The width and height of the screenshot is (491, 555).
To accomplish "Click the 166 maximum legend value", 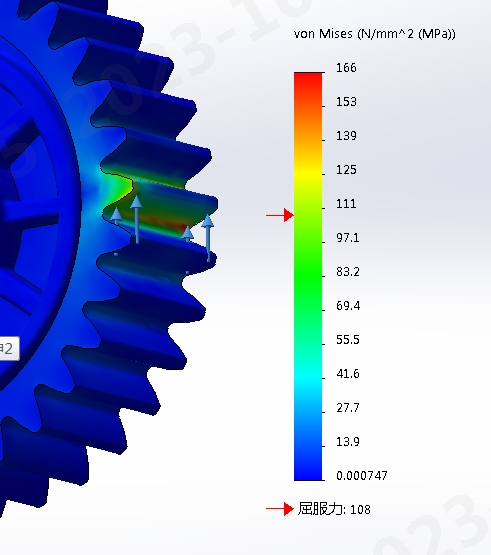I will tap(346, 68).
